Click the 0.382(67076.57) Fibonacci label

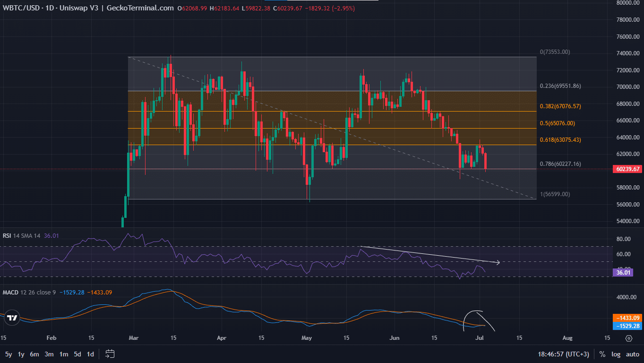click(x=560, y=106)
